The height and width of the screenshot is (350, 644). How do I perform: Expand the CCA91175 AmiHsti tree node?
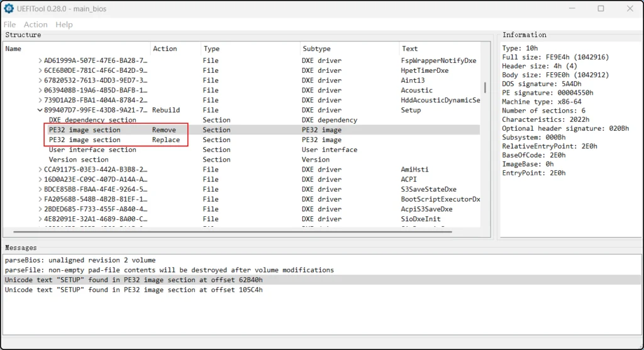pyautogui.click(x=40, y=169)
